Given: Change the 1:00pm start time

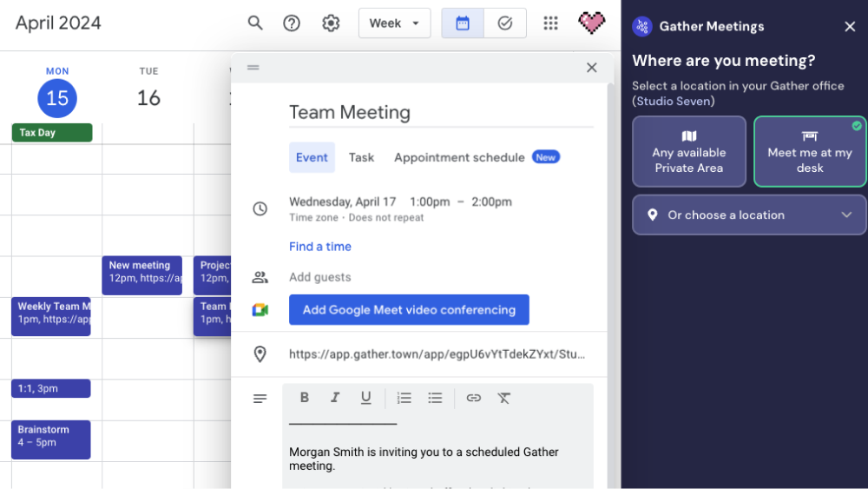Looking at the screenshot, I should [430, 202].
